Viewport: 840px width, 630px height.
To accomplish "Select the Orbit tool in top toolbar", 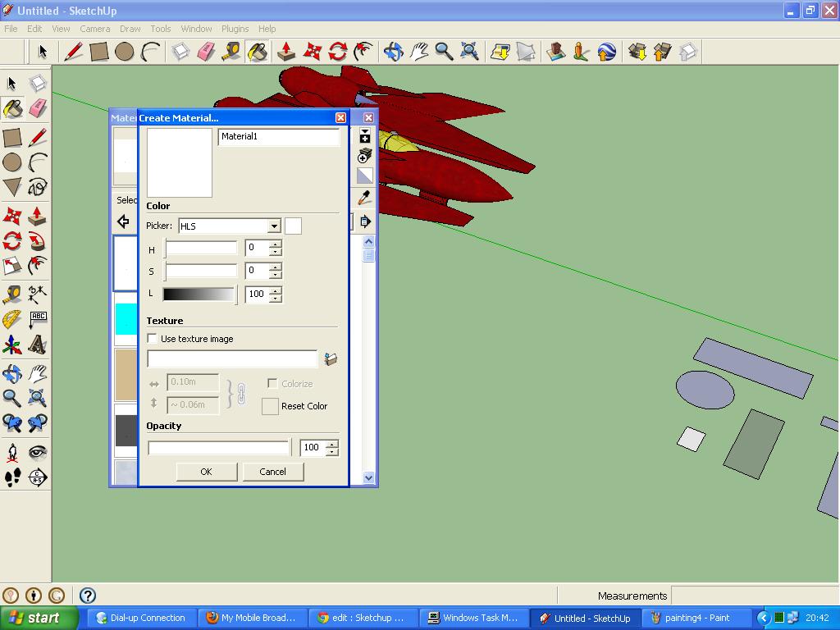I will click(x=393, y=52).
